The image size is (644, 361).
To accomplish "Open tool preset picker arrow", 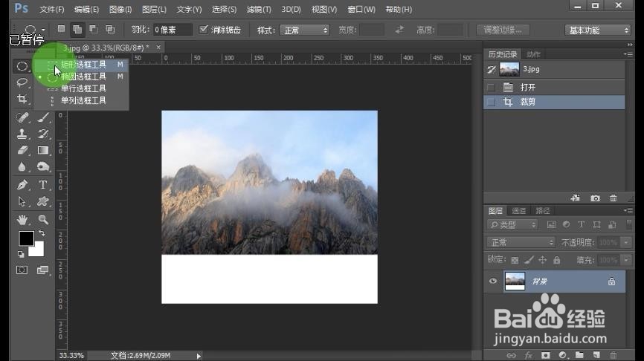I will click(43, 30).
